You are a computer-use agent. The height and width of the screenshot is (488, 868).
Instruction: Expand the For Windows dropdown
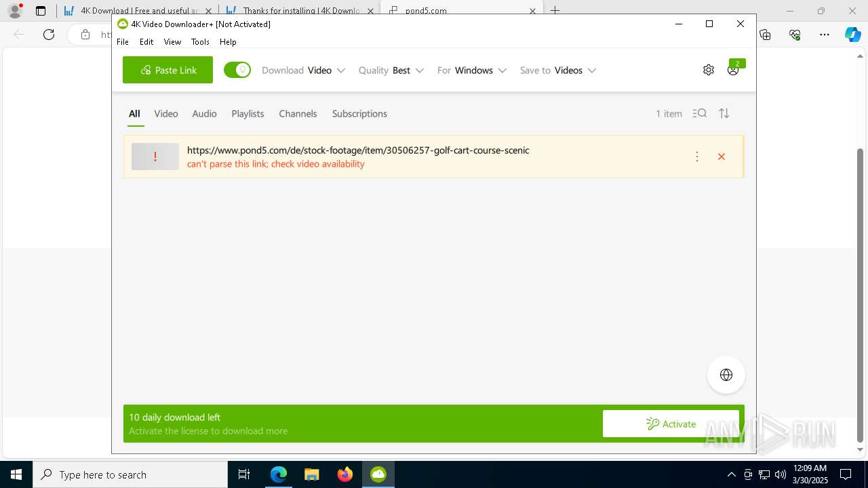pyautogui.click(x=472, y=70)
